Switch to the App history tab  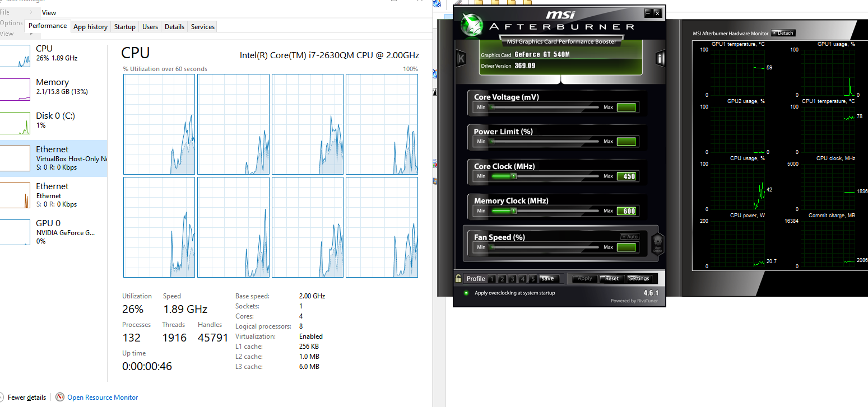pyautogui.click(x=90, y=27)
